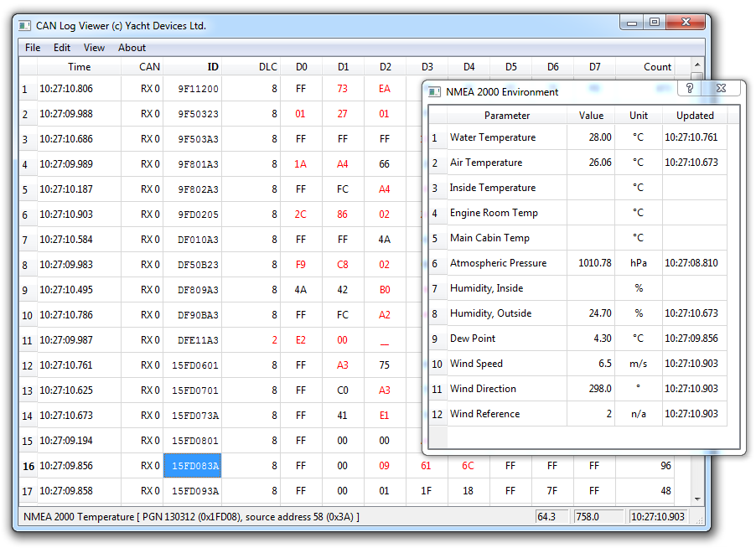This screenshot has width=756, height=548.
Task: Click status bar time 10:27:10.903
Action: [x=658, y=517]
